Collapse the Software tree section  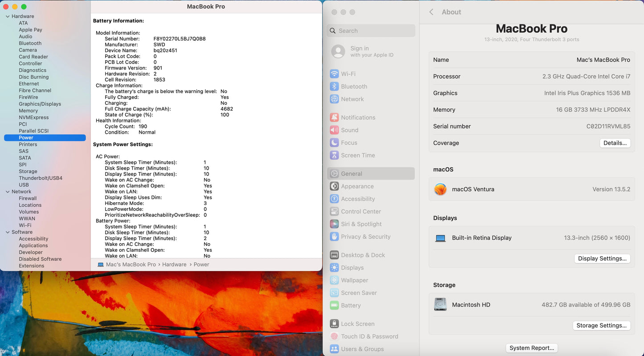8,232
